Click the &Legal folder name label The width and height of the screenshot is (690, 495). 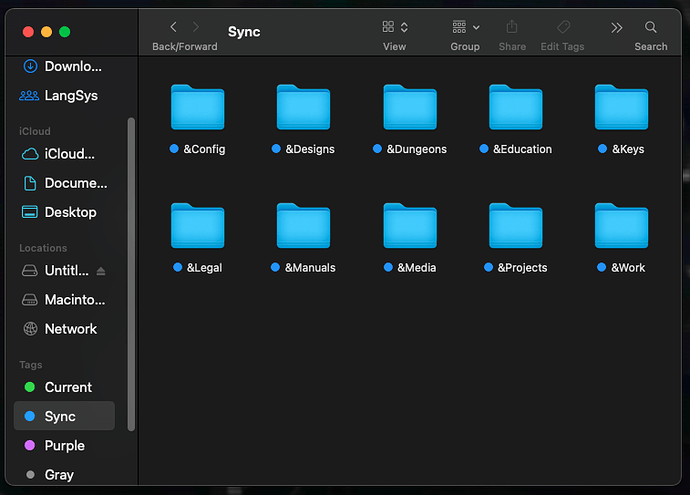tap(204, 268)
